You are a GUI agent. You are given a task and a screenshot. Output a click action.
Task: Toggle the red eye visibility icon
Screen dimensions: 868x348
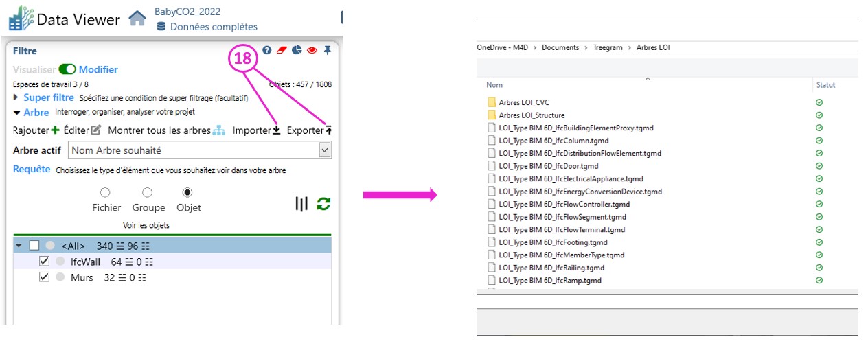click(312, 50)
